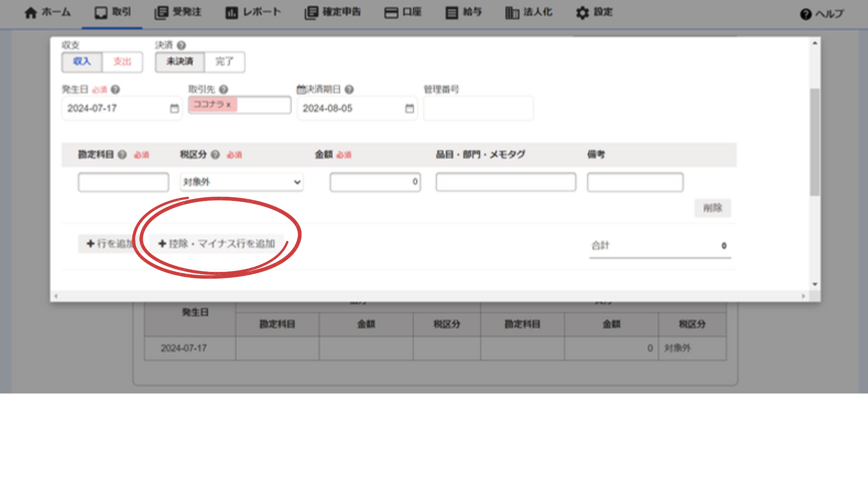This screenshot has height=488, width=868.
Task: Expand the 税区分 dropdown showing 対象外
Action: coord(241,182)
